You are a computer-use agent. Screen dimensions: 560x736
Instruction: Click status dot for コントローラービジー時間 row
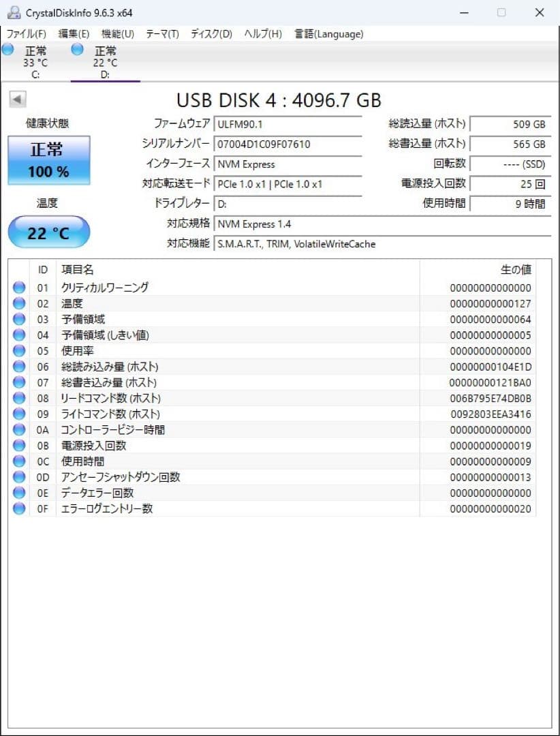(x=19, y=430)
